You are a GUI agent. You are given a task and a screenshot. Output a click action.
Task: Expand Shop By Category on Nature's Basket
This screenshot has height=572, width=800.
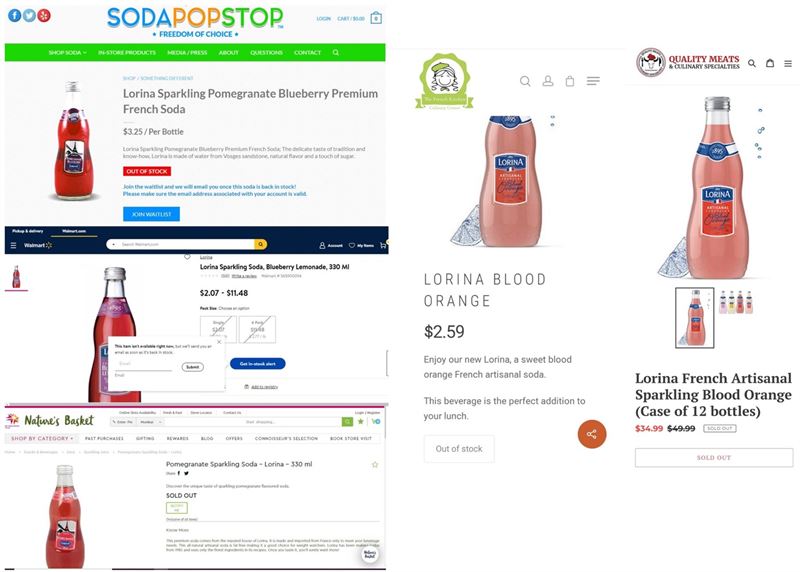tap(42, 438)
